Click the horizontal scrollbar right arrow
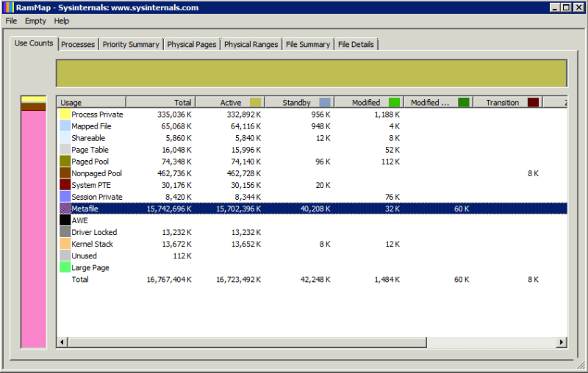 tap(562, 342)
